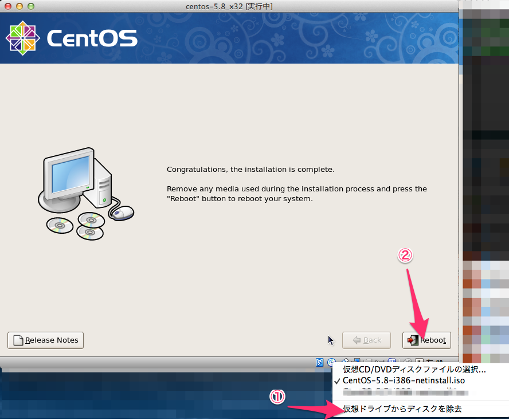Choose 仮想CD/DVDディスクファイルの選択... menu entry
This screenshot has height=420, width=509.
coord(414,370)
